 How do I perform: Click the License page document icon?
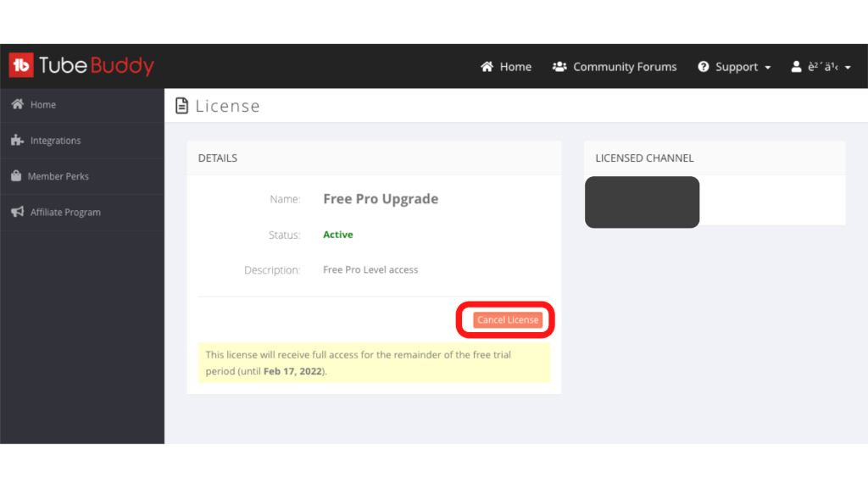tap(181, 105)
